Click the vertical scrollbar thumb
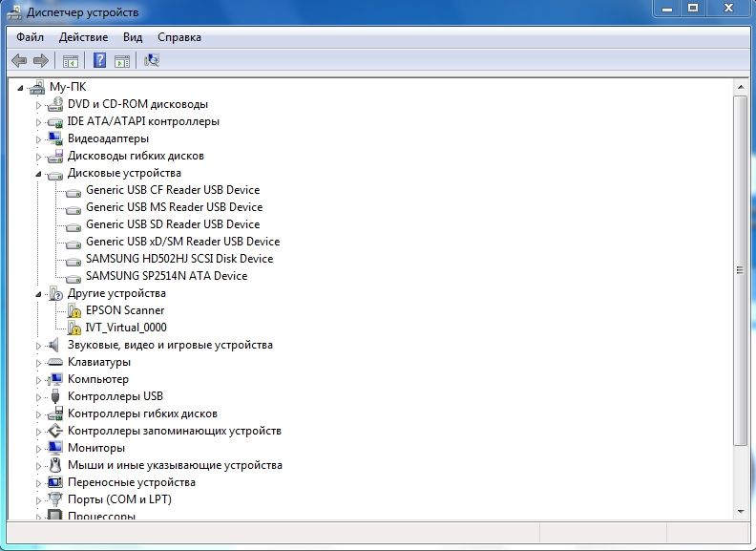The width and height of the screenshot is (756, 551). pyautogui.click(x=740, y=270)
